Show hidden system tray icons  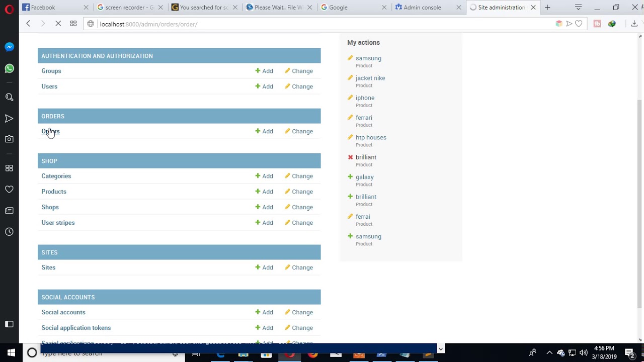coord(549,353)
